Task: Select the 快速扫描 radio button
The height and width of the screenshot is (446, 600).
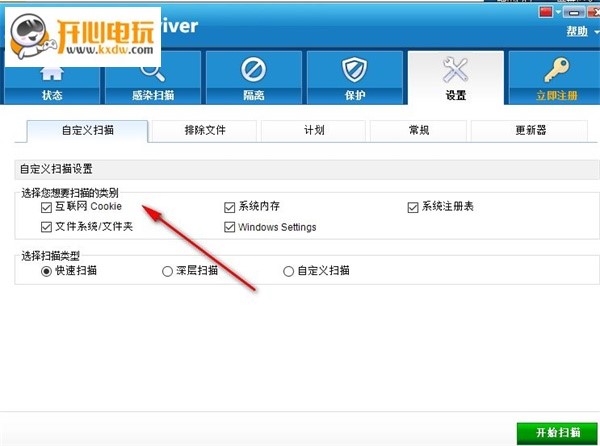Action: coord(46,272)
